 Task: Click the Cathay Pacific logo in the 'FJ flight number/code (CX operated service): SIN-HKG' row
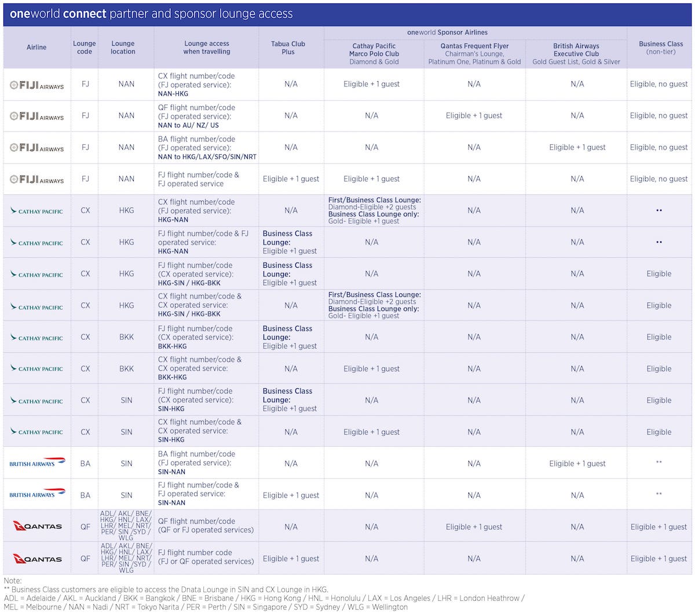coord(36,400)
